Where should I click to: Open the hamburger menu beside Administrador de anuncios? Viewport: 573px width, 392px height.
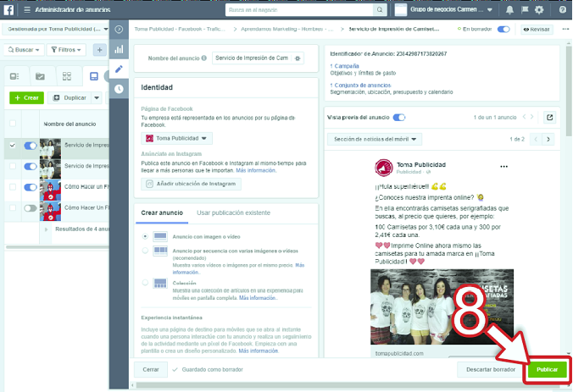pos(27,9)
